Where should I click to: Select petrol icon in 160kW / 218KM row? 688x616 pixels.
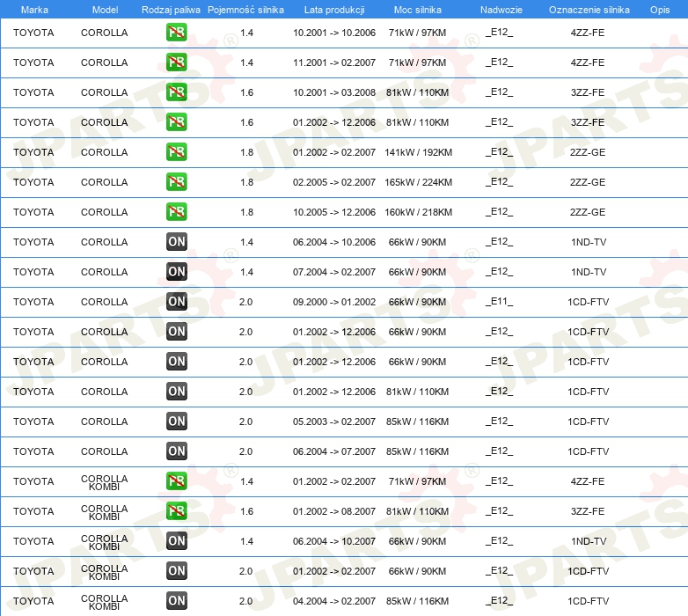coord(176,212)
